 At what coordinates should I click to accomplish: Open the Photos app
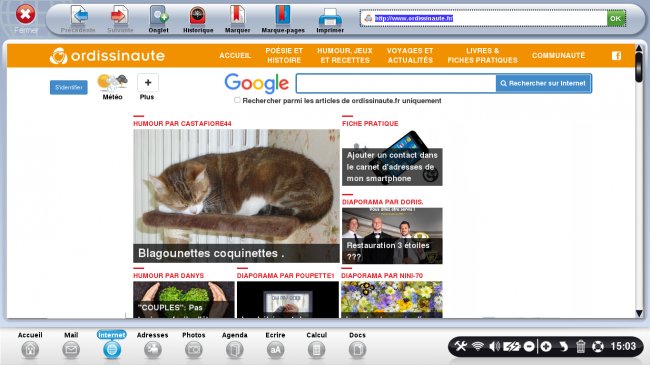pos(194,345)
